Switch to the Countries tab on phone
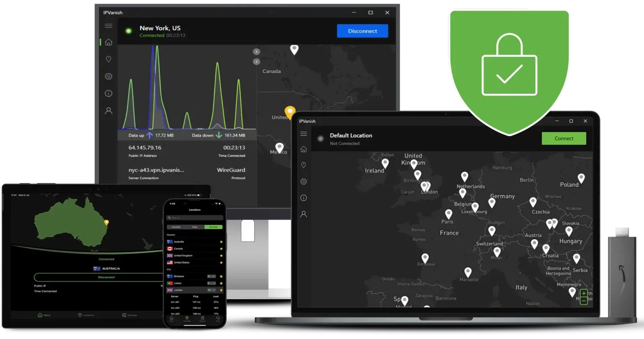 176,227
